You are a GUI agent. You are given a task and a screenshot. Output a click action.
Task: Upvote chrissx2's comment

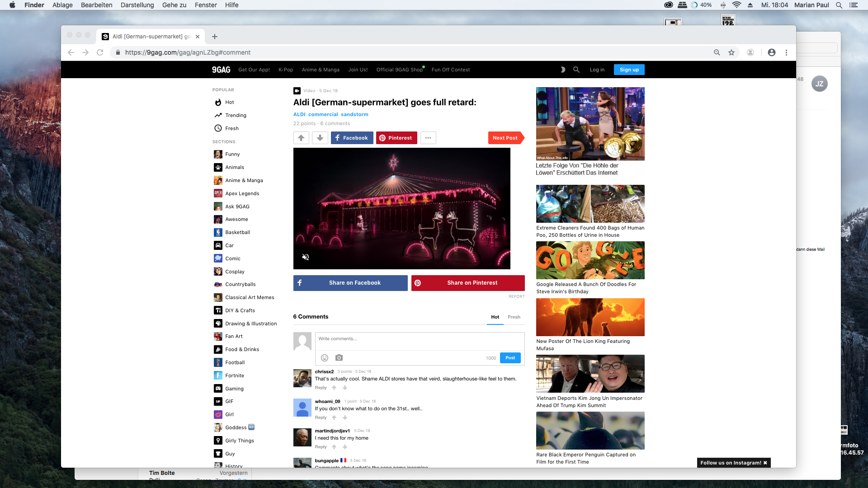tap(334, 388)
